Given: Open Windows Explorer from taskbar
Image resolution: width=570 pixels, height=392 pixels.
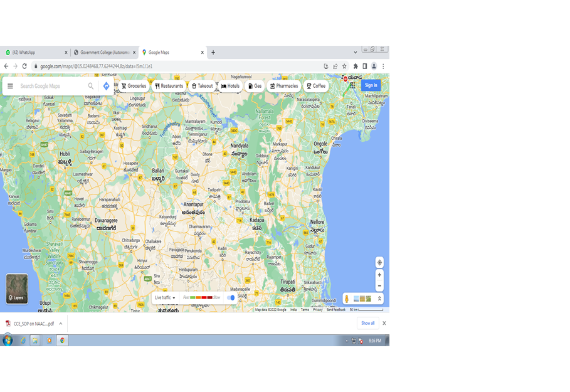Looking at the screenshot, I should (35, 341).
